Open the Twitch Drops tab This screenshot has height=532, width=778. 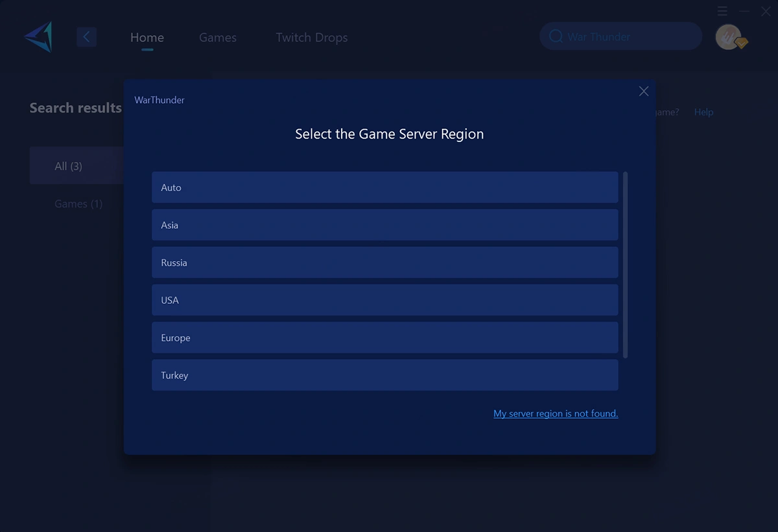[312, 38]
